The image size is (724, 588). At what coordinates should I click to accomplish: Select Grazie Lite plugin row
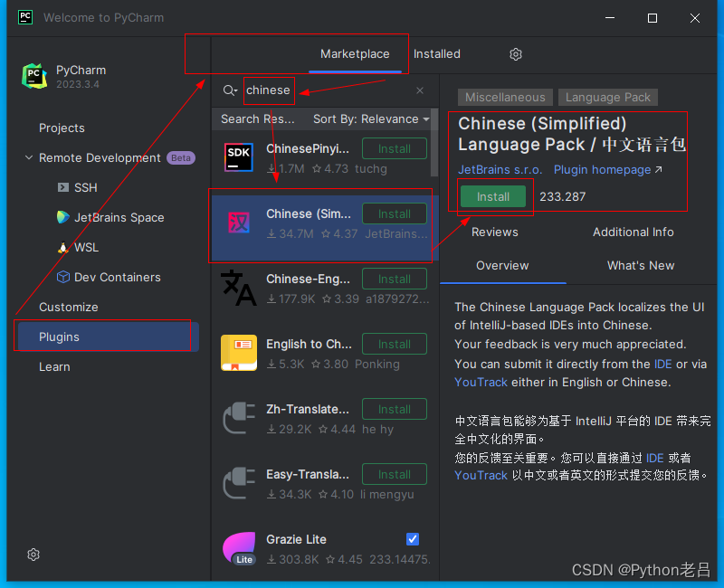pyautogui.click(x=325, y=548)
